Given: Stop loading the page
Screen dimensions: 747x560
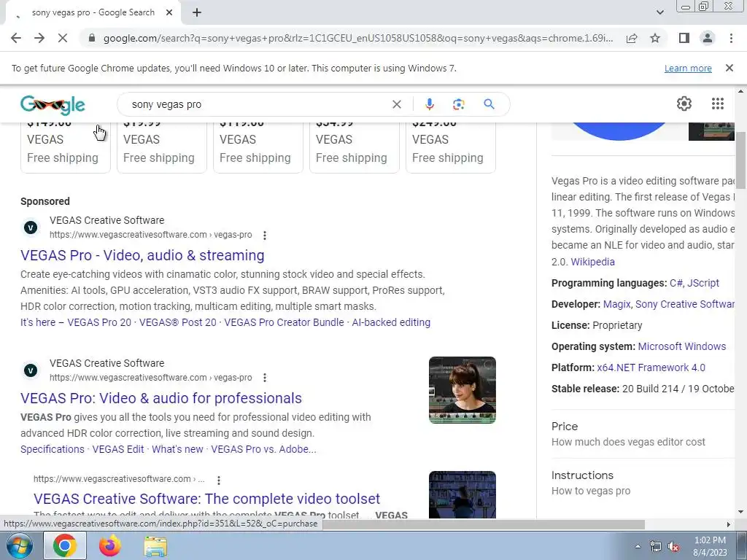Looking at the screenshot, I should [x=63, y=38].
